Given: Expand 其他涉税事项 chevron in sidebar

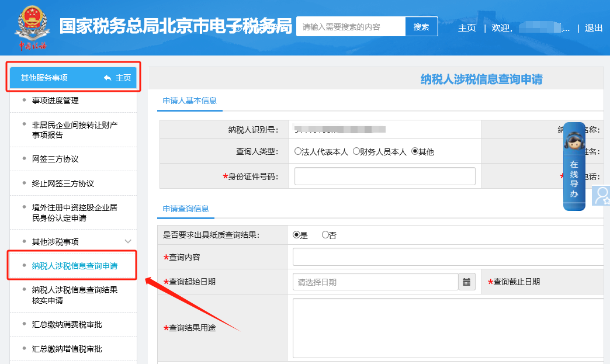Looking at the screenshot, I should pyautogui.click(x=128, y=241).
